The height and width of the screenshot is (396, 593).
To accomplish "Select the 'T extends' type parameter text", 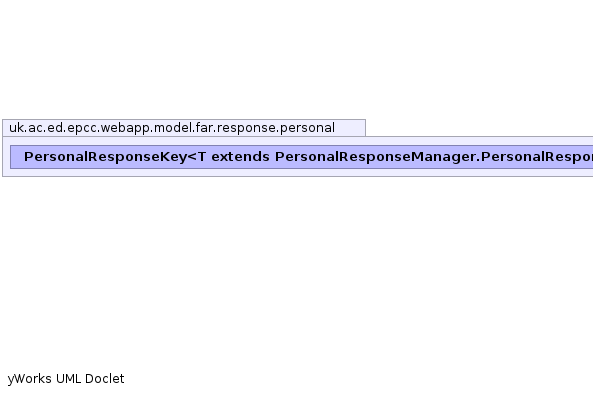I will point(234,157).
